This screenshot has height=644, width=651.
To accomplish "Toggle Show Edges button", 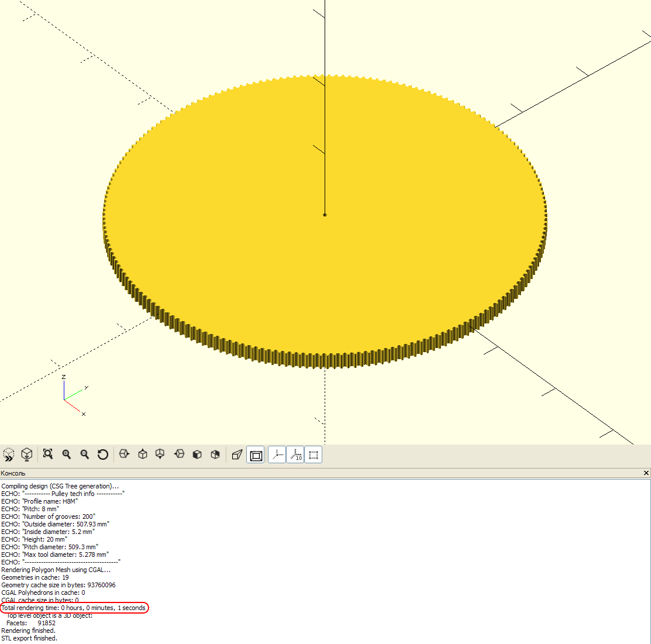I will [x=314, y=454].
